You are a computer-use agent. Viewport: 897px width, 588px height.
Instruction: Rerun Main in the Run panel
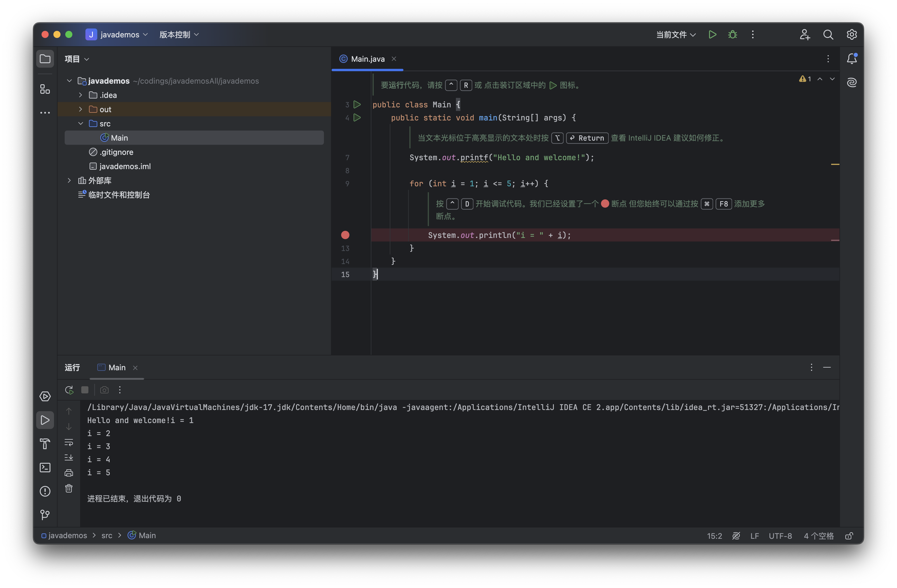click(x=69, y=390)
